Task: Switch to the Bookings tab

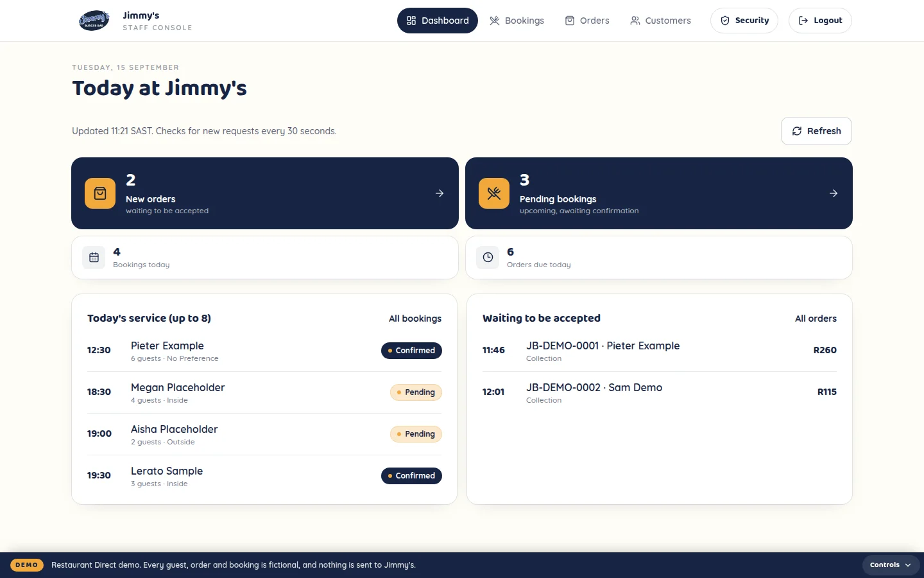Action: tap(517, 21)
